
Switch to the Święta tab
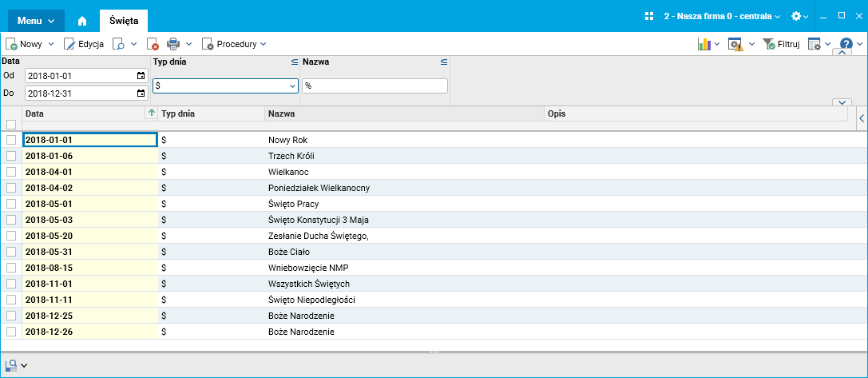[x=124, y=21]
